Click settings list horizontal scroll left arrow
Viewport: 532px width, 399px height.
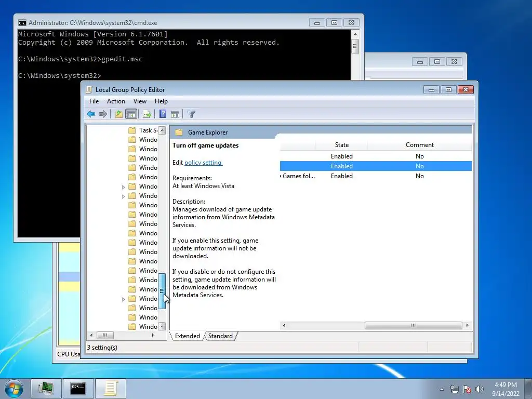click(284, 325)
